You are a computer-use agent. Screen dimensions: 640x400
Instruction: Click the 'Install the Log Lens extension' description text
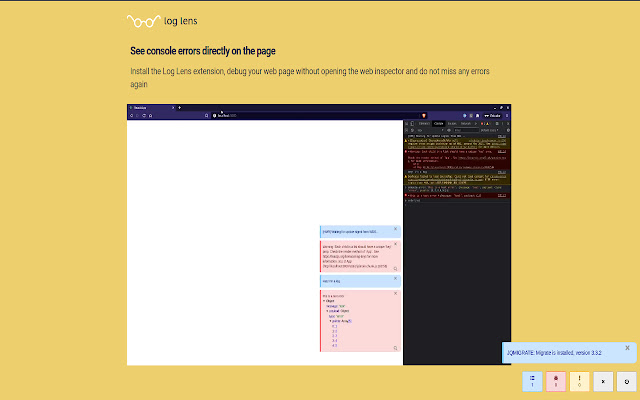[310, 78]
